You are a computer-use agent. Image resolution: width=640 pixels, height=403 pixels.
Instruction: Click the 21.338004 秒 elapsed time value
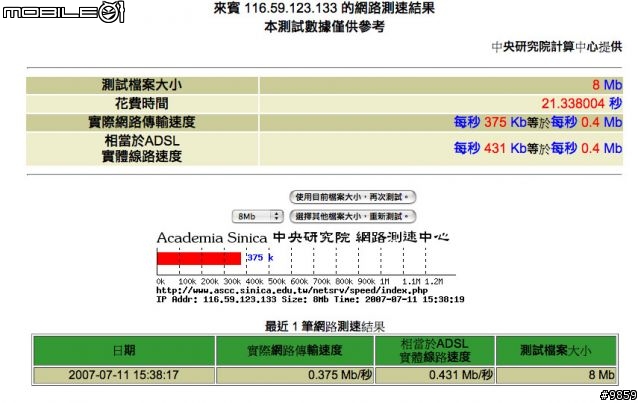click(582, 104)
